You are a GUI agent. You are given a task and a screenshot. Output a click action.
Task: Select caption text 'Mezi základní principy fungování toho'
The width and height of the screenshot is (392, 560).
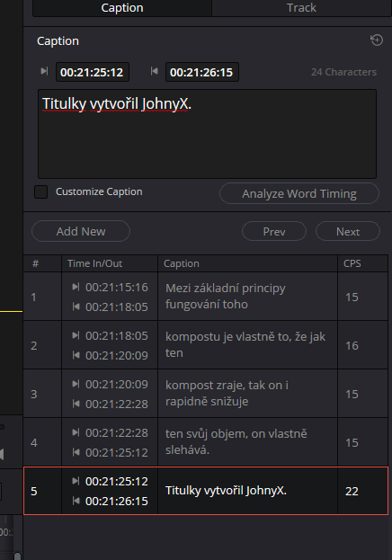point(226,296)
